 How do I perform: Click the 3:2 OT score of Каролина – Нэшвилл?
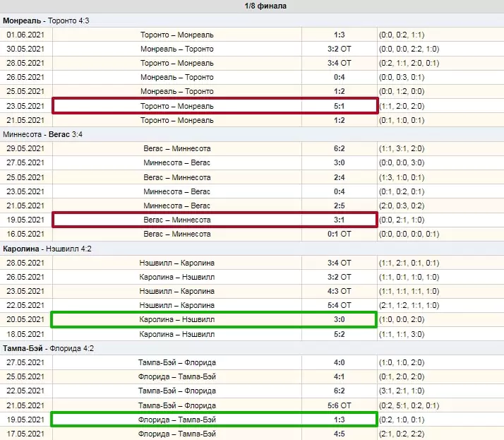pyautogui.click(x=339, y=278)
